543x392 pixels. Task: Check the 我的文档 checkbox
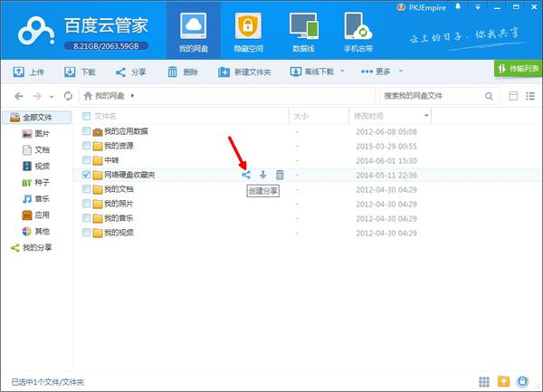tap(86, 189)
